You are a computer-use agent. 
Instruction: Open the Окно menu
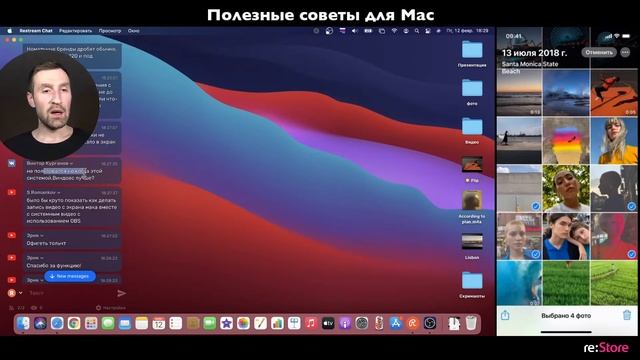point(133,31)
